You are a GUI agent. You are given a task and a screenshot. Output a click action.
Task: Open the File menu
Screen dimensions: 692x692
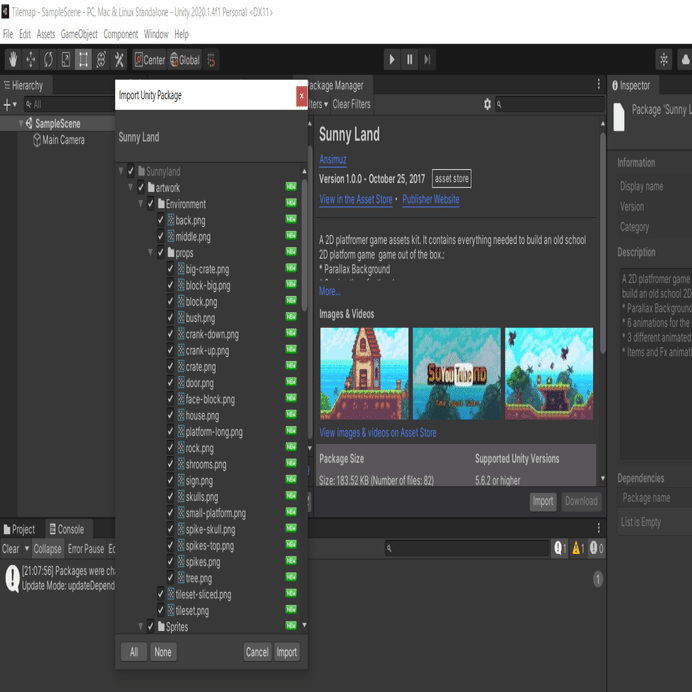coord(8,34)
